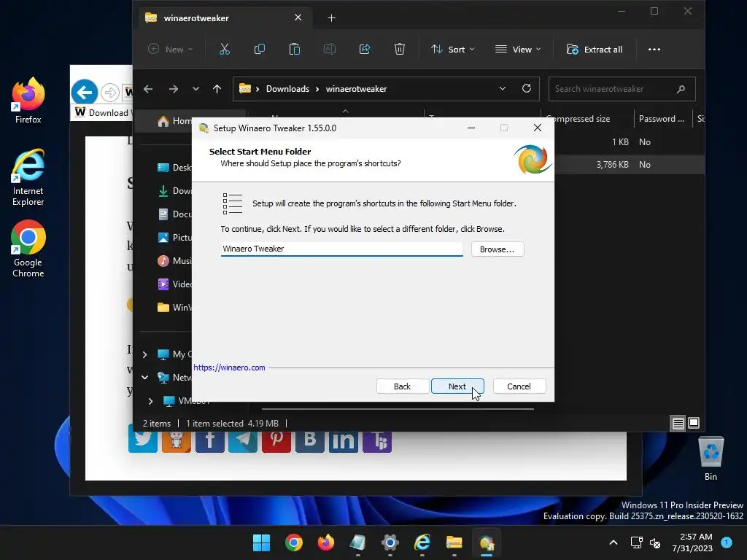Open the Sort dropdown in Explorer
Viewport: 747px width, 560px height.
452,49
